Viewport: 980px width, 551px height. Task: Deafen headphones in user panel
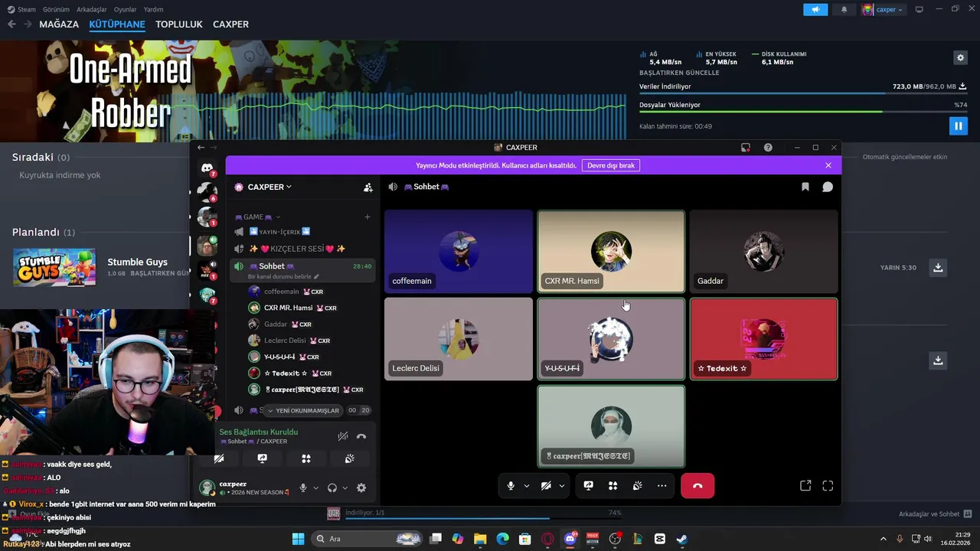pyautogui.click(x=332, y=488)
